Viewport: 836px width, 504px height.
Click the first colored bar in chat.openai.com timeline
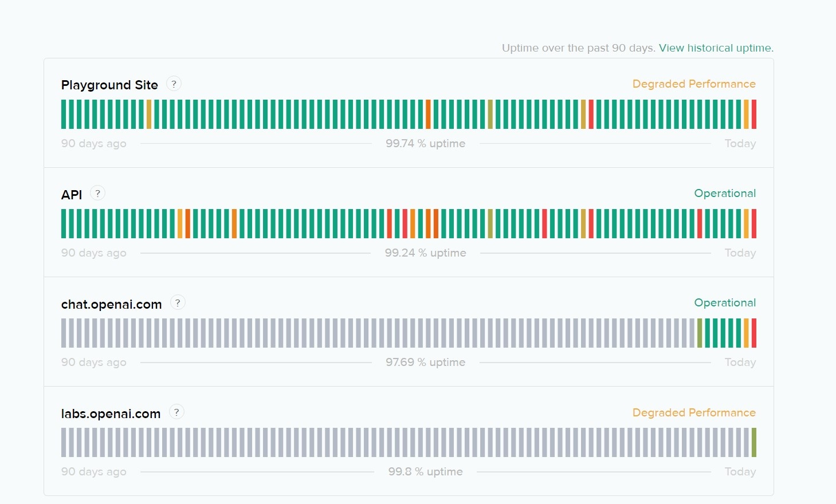[x=700, y=333]
